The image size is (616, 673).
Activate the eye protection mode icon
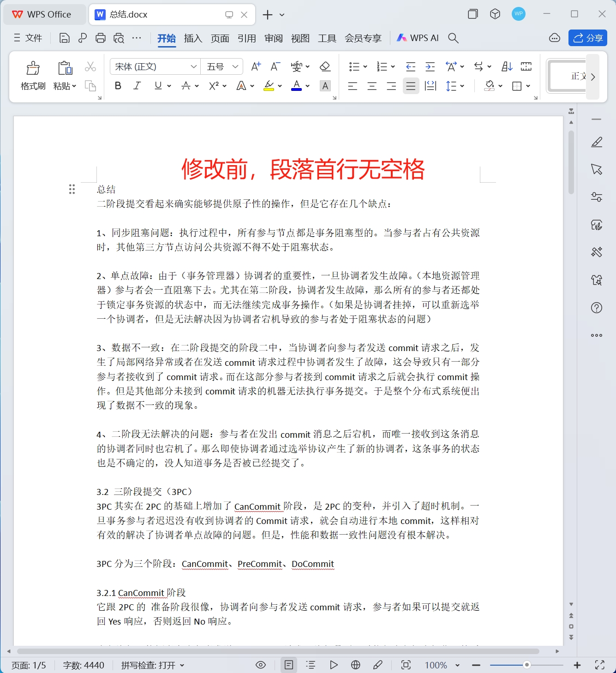tap(260, 665)
